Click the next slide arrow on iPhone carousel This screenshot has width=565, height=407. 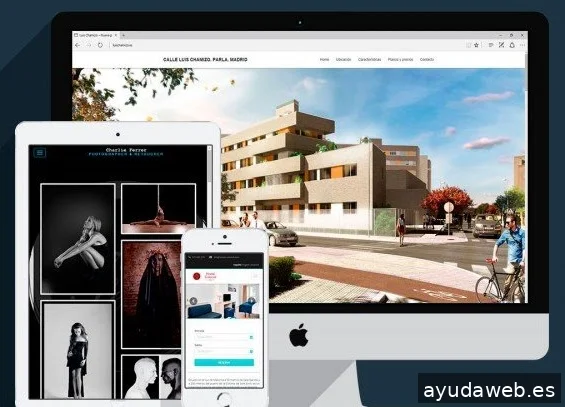(253, 301)
